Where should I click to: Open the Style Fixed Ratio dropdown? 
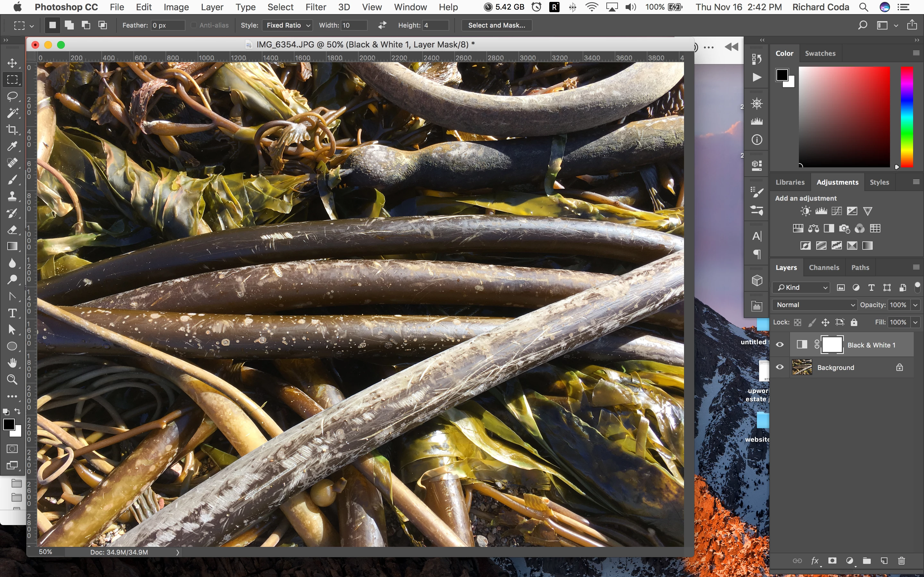pos(287,25)
